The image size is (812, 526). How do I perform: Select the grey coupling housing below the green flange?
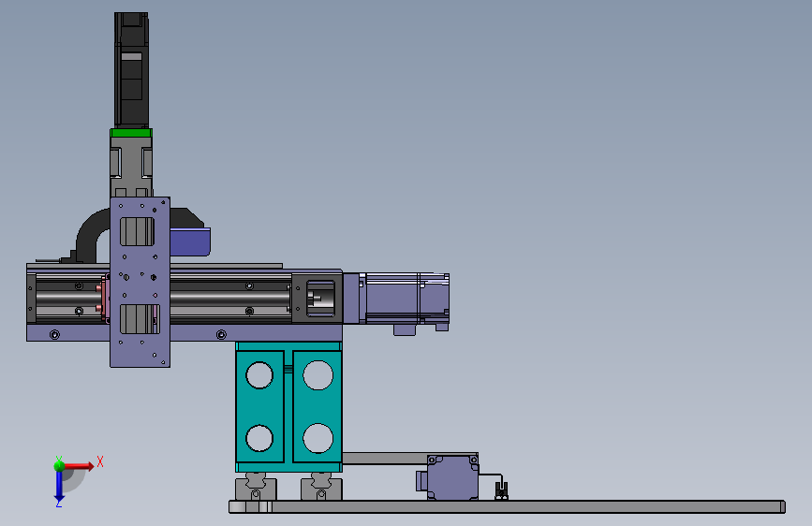pyautogui.click(x=131, y=167)
